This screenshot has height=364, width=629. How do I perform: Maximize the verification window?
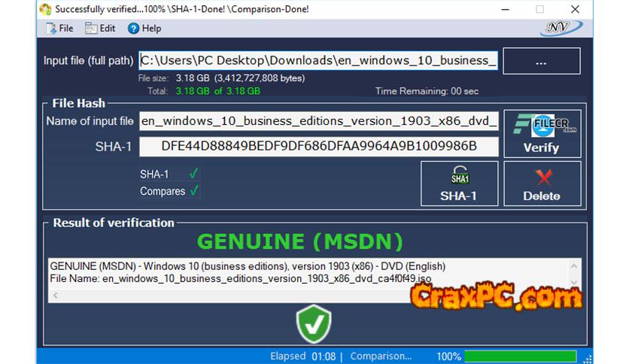pos(540,9)
